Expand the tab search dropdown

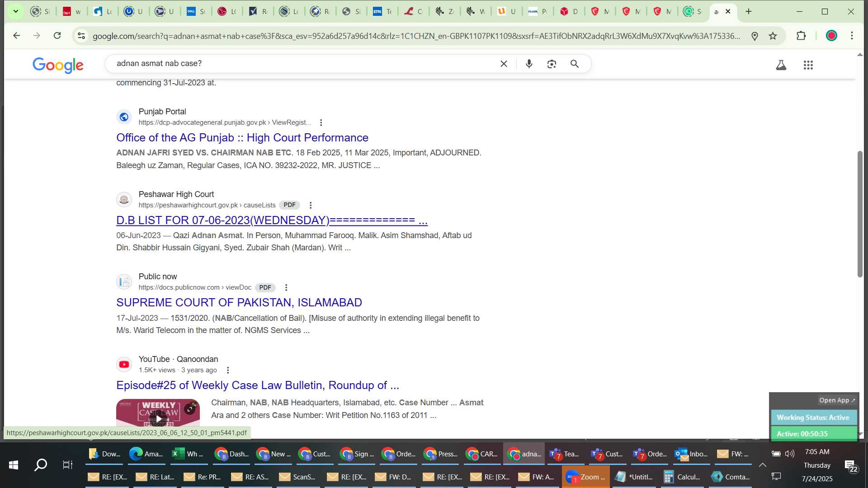point(15,12)
